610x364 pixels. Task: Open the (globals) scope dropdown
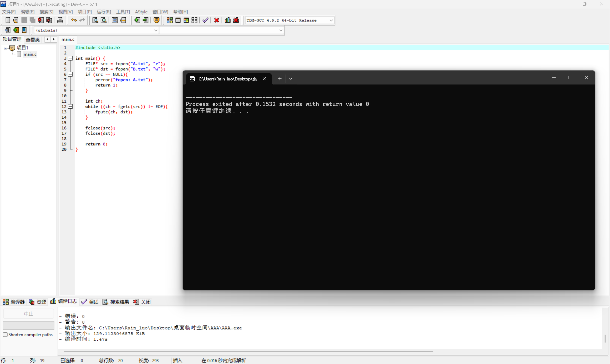pos(155,30)
